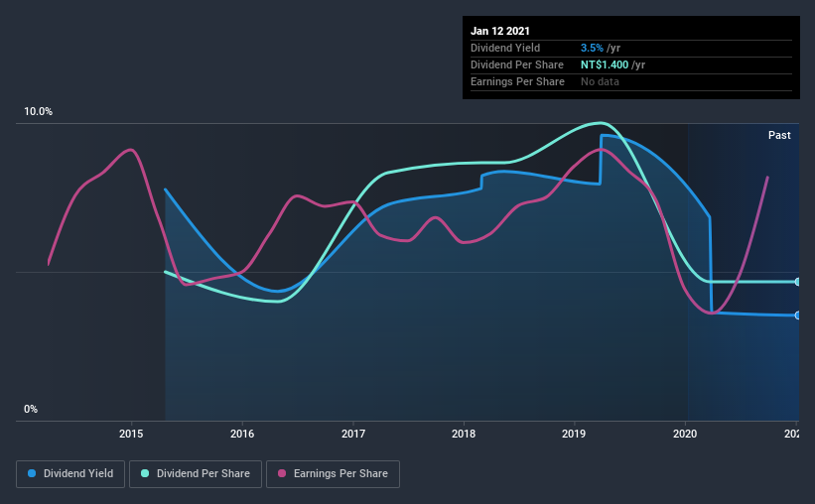815x504 pixels.
Task: Click the NT$1.400 dividend per share value
Action: point(605,64)
